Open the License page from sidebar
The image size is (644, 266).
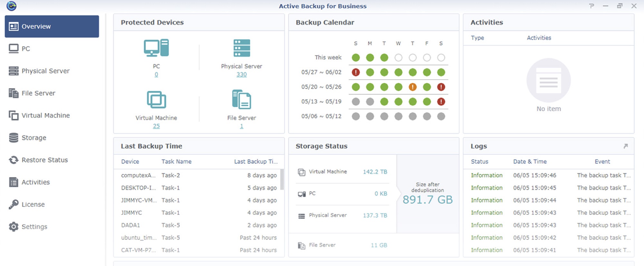(x=33, y=204)
